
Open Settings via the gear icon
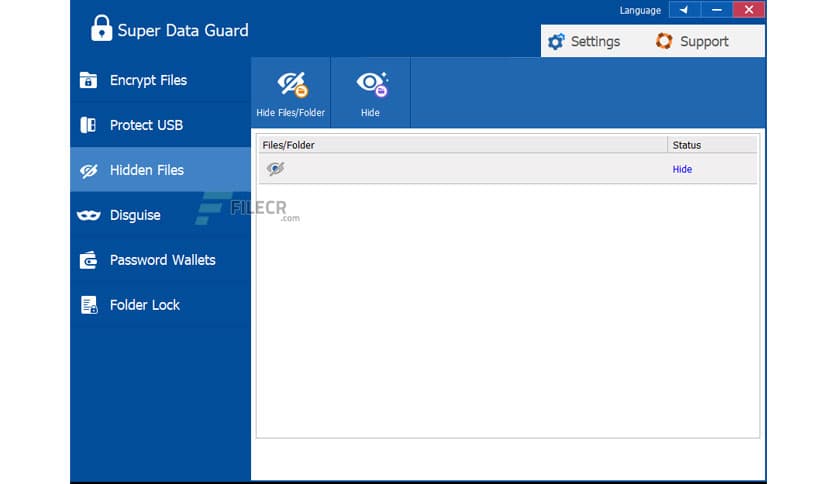pos(556,42)
